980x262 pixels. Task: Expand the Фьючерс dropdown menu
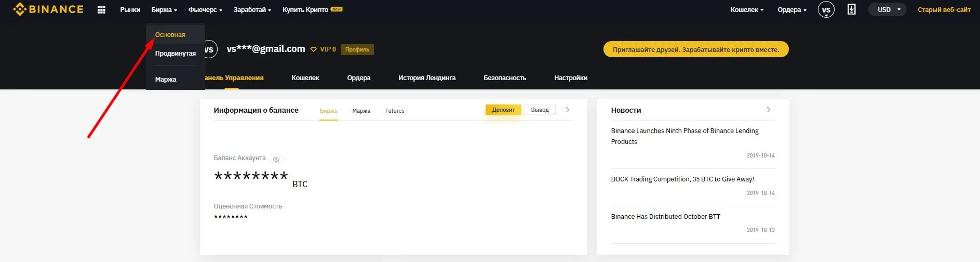[x=205, y=9]
